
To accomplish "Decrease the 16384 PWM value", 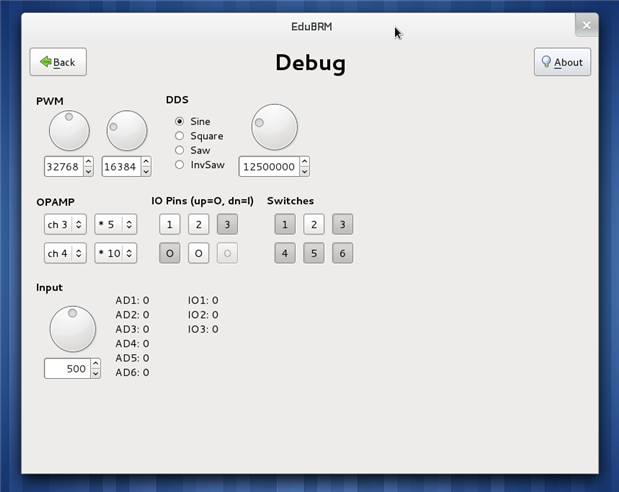I will click(146, 171).
